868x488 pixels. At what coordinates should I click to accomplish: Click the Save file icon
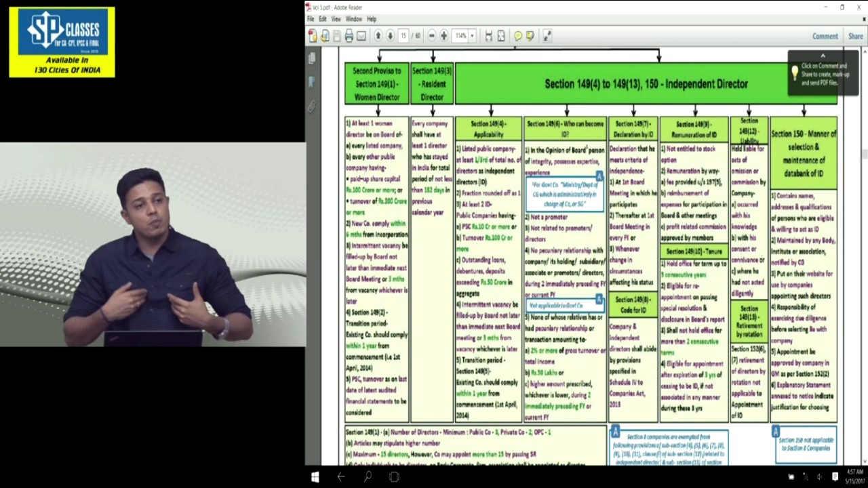[337, 36]
